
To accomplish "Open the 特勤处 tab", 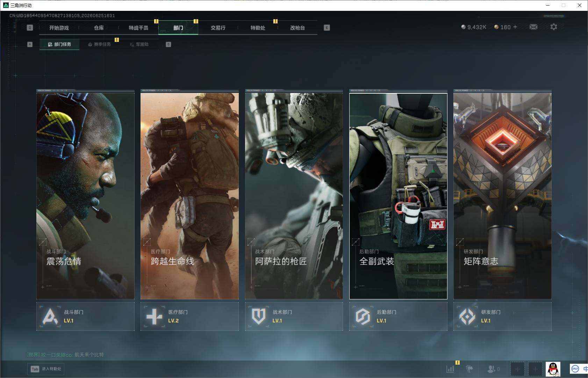I will click(x=258, y=28).
